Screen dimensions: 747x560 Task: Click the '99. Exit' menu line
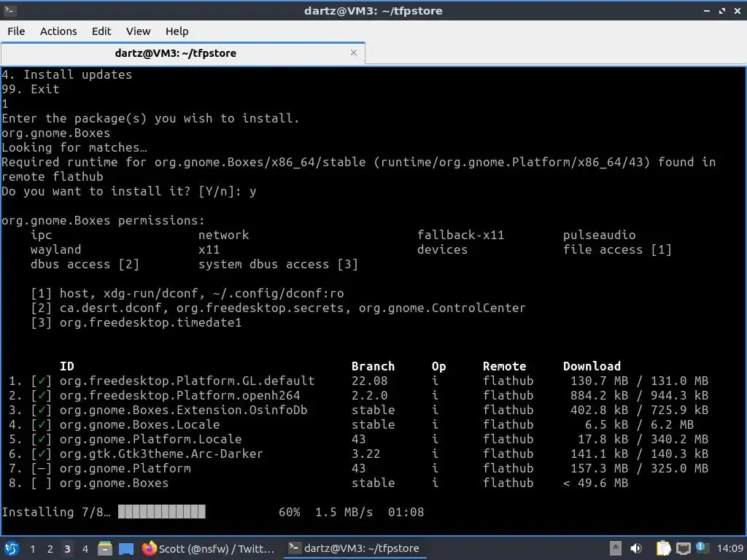pos(30,89)
